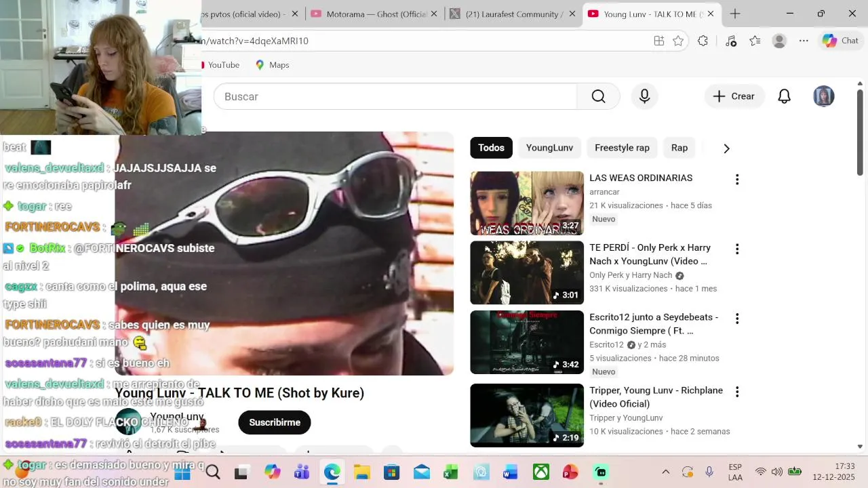The height and width of the screenshot is (488, 868).
Task: Open options menu for Conmigo Siempre video
Action: [x=736, y=319]
